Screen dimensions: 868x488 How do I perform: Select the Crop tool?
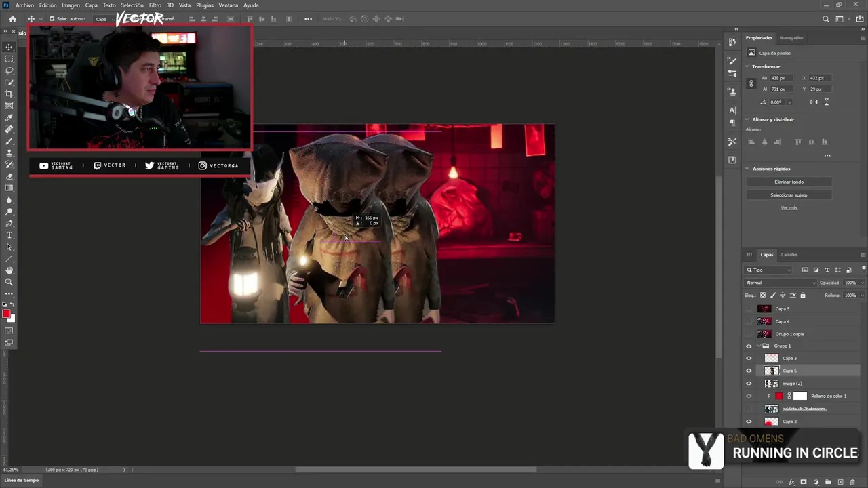pyautogui.click(x=9, y=94)
